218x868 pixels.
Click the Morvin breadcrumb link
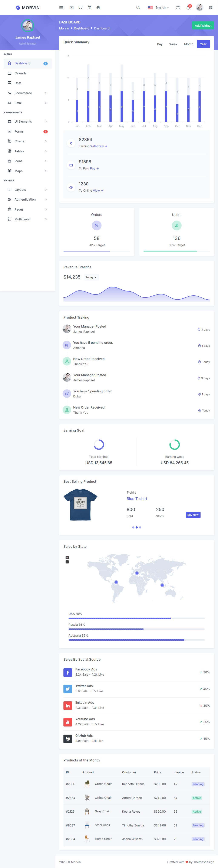coord(64,28)
